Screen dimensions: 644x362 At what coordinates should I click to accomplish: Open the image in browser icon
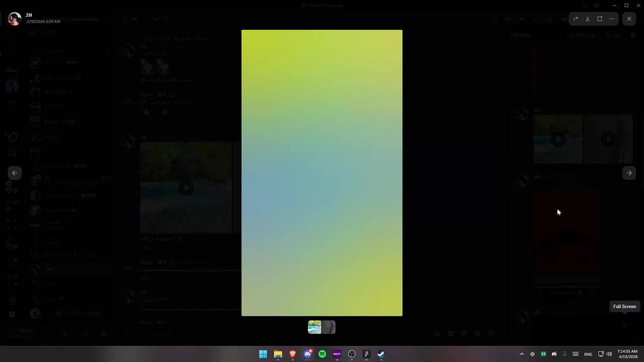tap(600, 19)
